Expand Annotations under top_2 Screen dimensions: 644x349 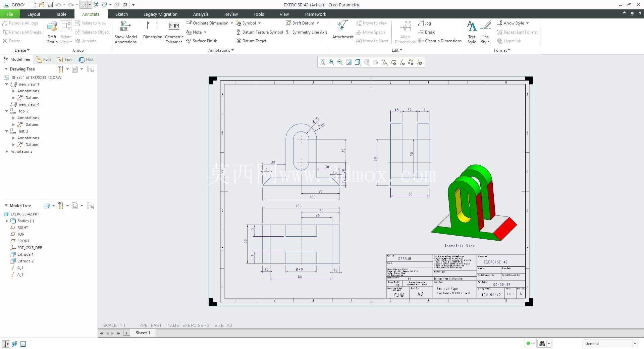pos(13,118)
